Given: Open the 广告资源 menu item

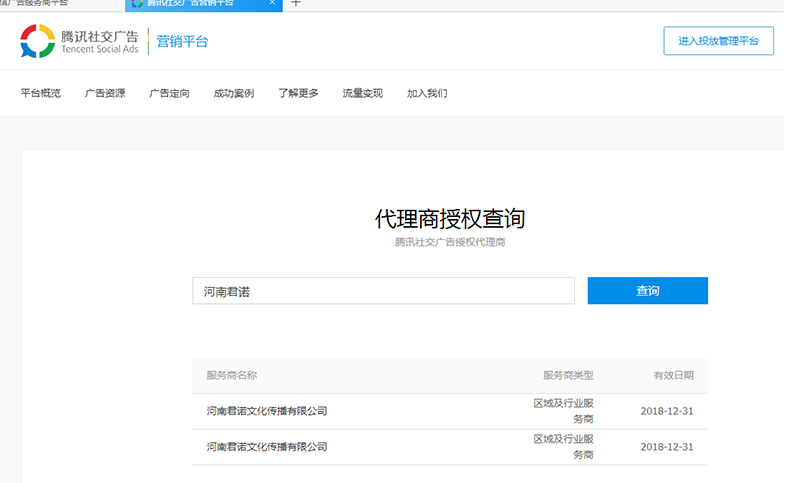Looking at the screenshot, I should click(x=105, y=93).
